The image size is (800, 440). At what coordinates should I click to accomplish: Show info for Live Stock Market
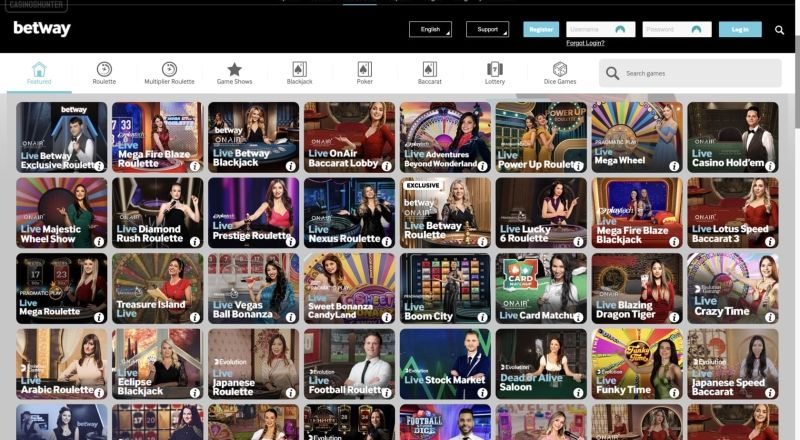click(482, 393)
